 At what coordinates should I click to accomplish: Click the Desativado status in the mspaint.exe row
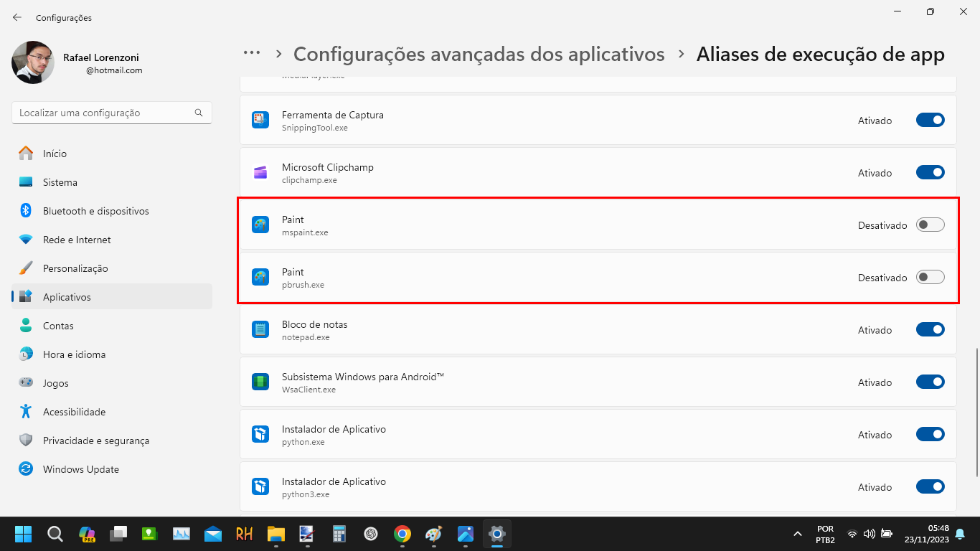(x=882, y=225)
